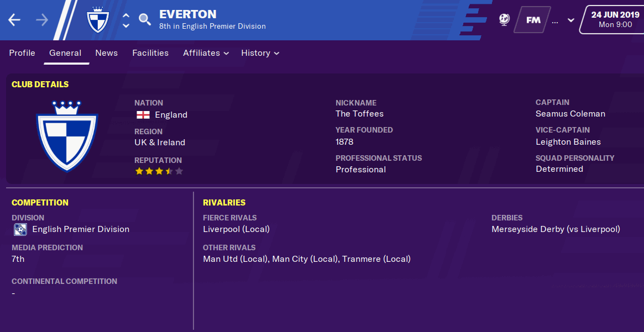The height and width of the screenshot is (332, 644).
Task: Open the dropdown chevron beside the ellipsis
Action: tap(570, 21)
